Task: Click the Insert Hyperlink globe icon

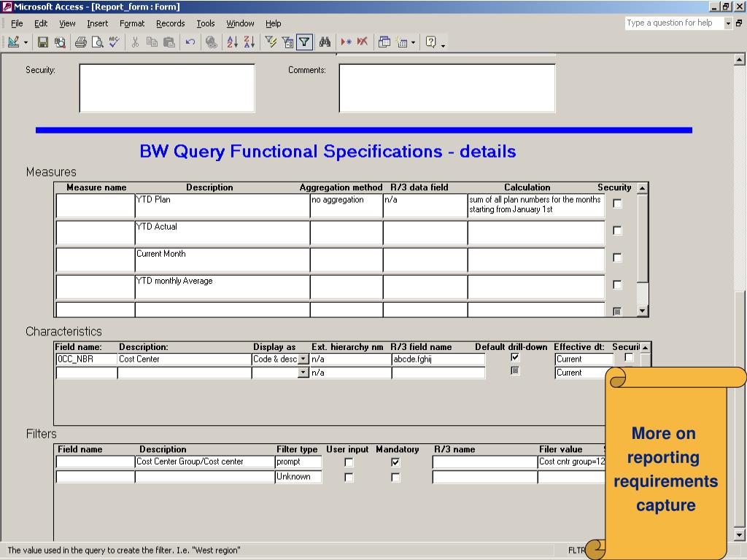Action: [211, 42]
